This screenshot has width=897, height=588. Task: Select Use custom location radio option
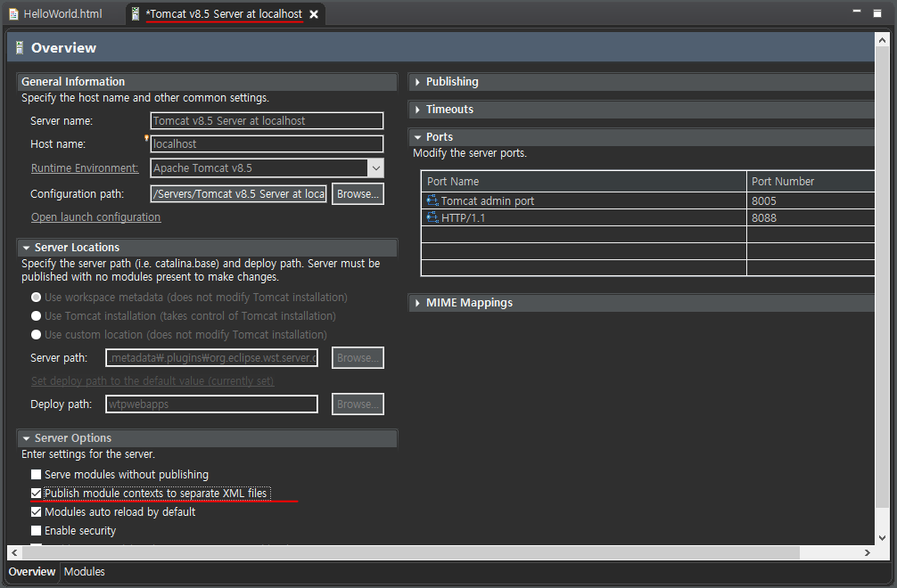pyautogui.click(x=36, y=335)
